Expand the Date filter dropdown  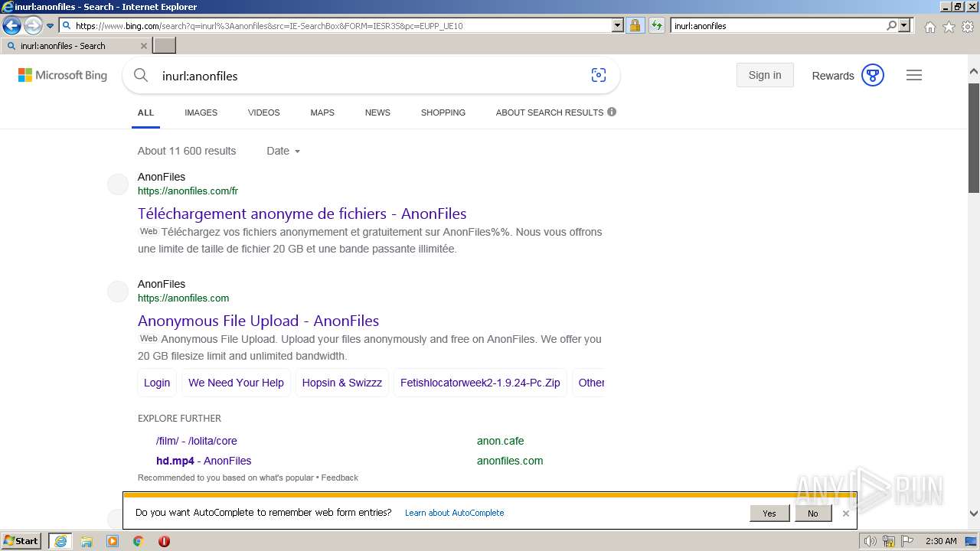(283, 151)
